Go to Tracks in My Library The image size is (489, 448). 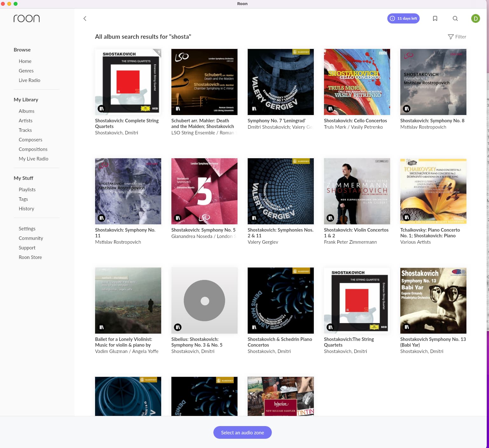(x=25, y=130)
